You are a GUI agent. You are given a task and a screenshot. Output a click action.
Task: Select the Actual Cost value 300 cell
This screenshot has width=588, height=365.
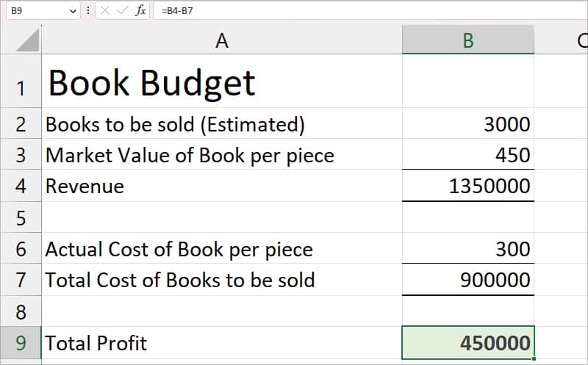468,248
